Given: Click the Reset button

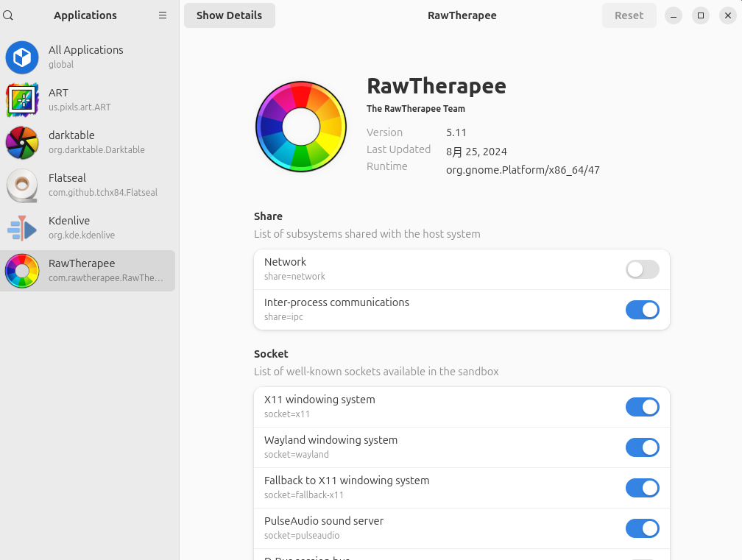Looking at the screenshot, I should (x=629, y=15).
